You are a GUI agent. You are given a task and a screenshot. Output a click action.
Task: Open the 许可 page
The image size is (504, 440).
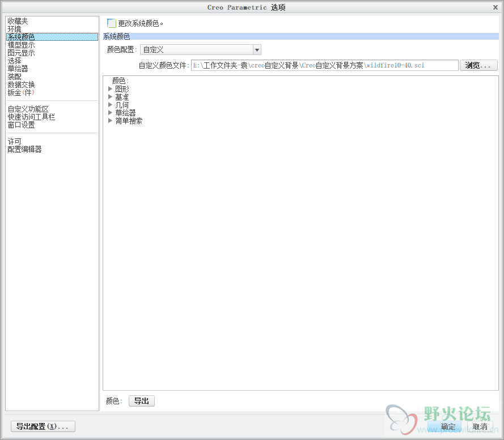(x=14, y=141)
